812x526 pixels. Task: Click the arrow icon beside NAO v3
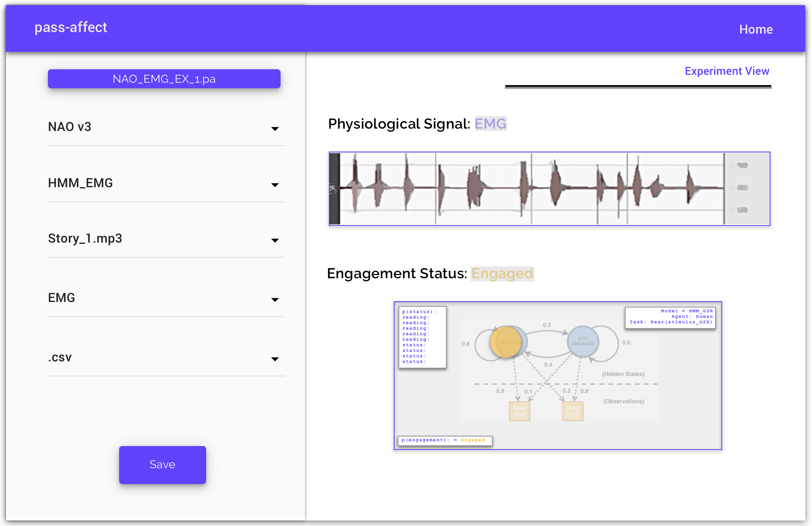click(275, 129)
